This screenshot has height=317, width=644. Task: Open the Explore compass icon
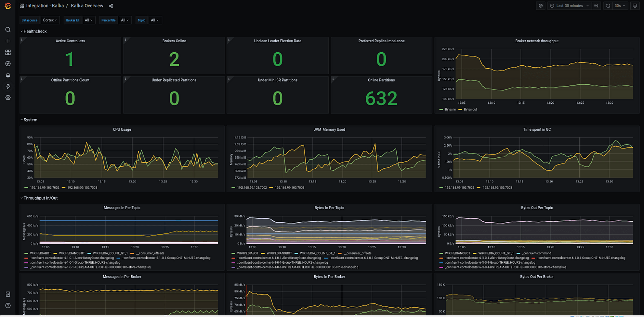(8, 64)
